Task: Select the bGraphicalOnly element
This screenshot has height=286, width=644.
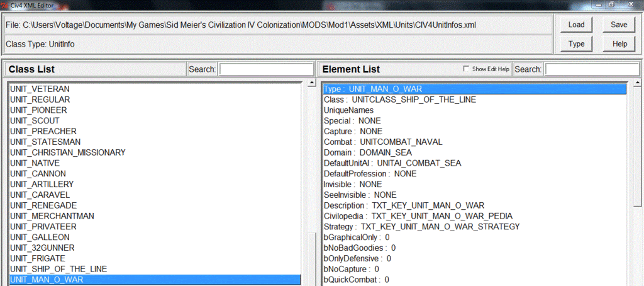Action: click(474, 237)
